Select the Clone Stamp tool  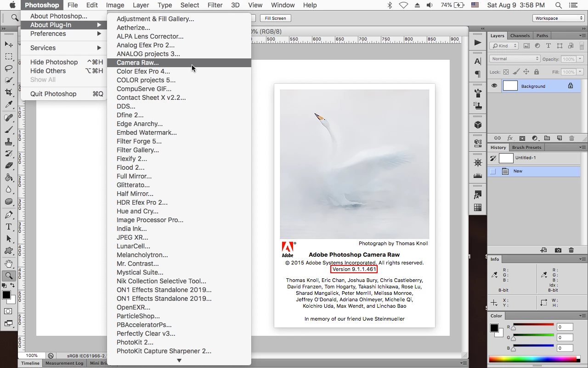click(9, 142)
